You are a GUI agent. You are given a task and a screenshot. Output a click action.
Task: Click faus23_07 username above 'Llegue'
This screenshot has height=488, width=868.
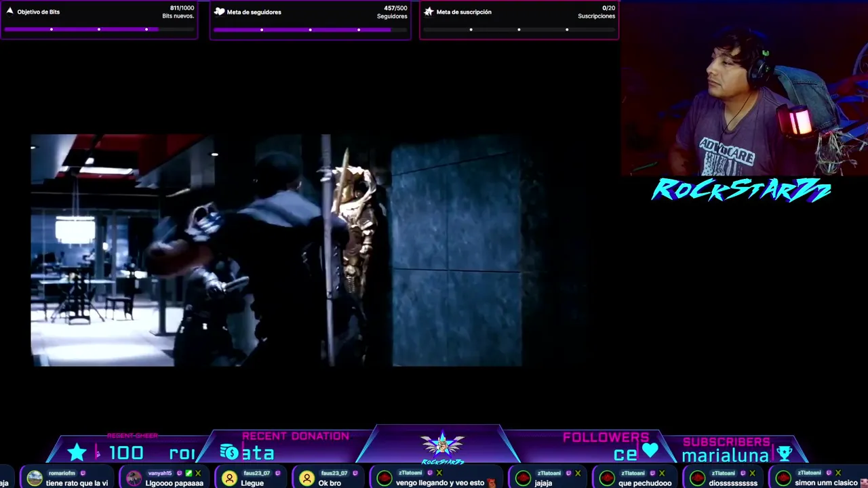[x=257, y=473]
